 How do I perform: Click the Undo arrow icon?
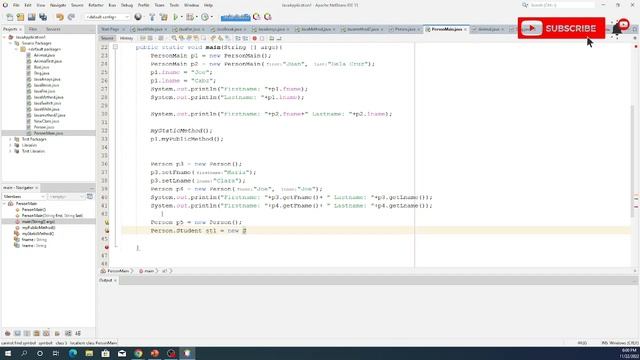[x=60, y=17]
